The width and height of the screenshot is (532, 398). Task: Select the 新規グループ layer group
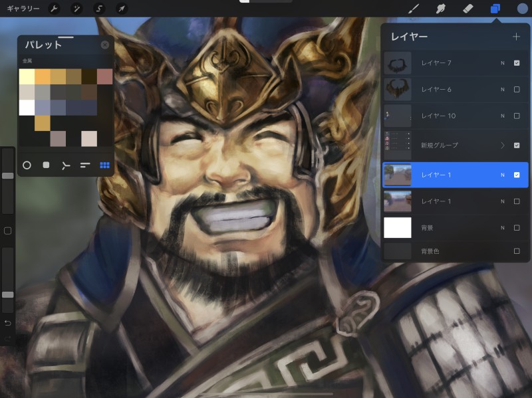pyautogui.click(x=456, y=146)
